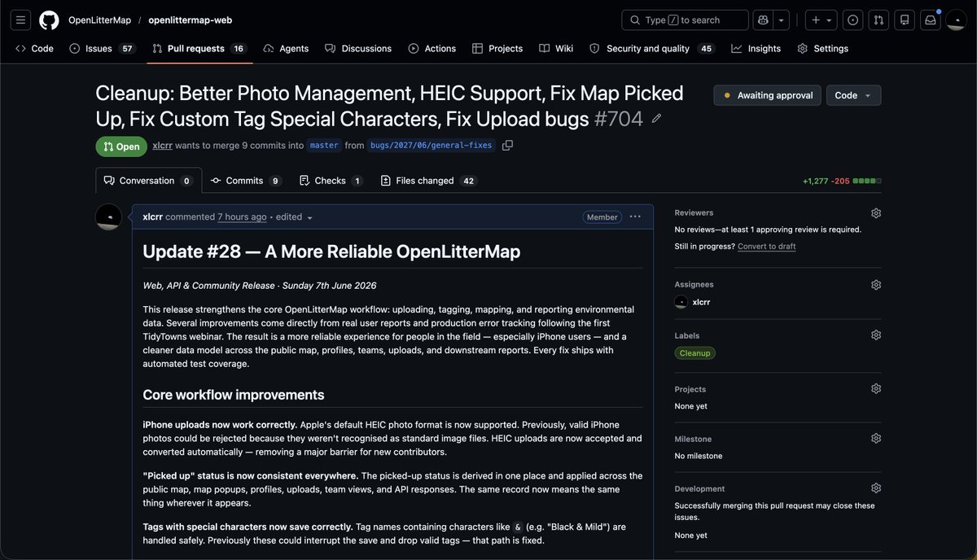Select the Conversation tab
The height and width of the screenshot is (560, 977).
[147, 181]
